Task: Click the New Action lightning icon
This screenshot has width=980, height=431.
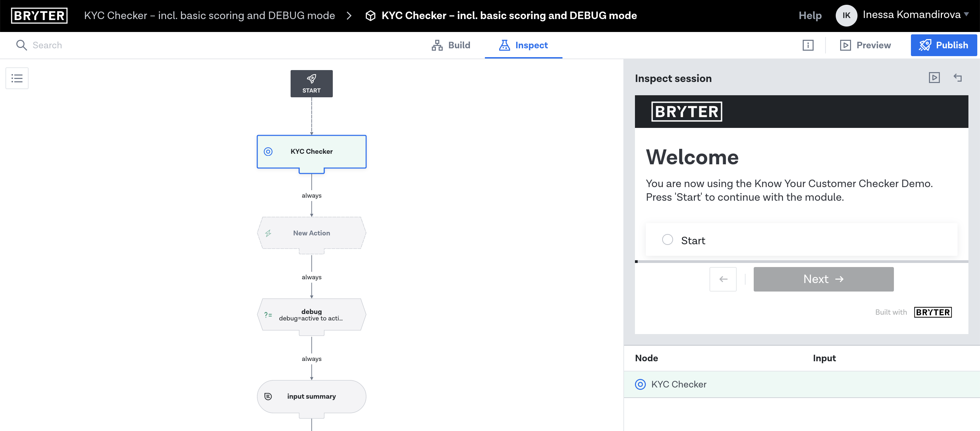Action: [x=268, y=233]
